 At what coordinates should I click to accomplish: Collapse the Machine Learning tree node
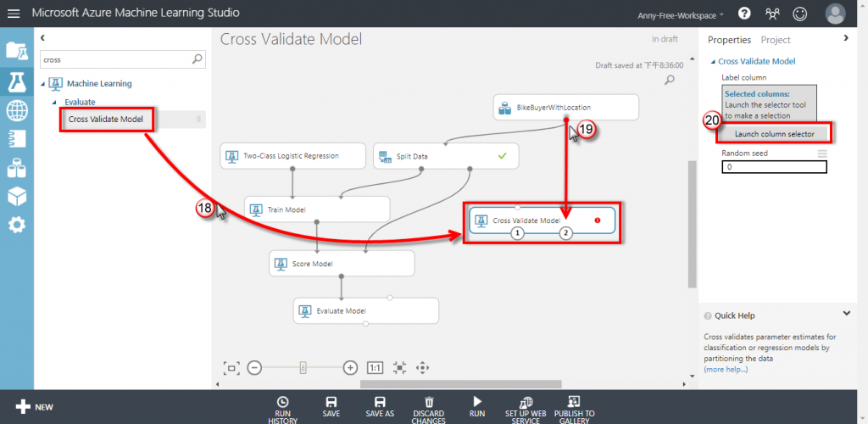(43, 84)
